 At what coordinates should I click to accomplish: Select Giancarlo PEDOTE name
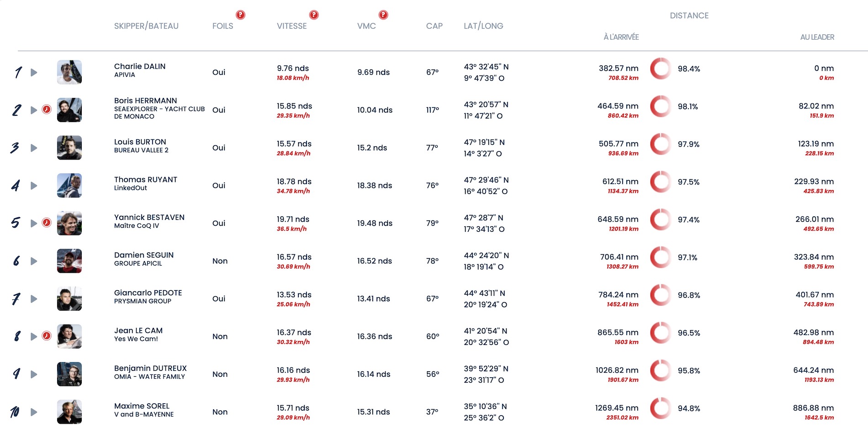148,293
